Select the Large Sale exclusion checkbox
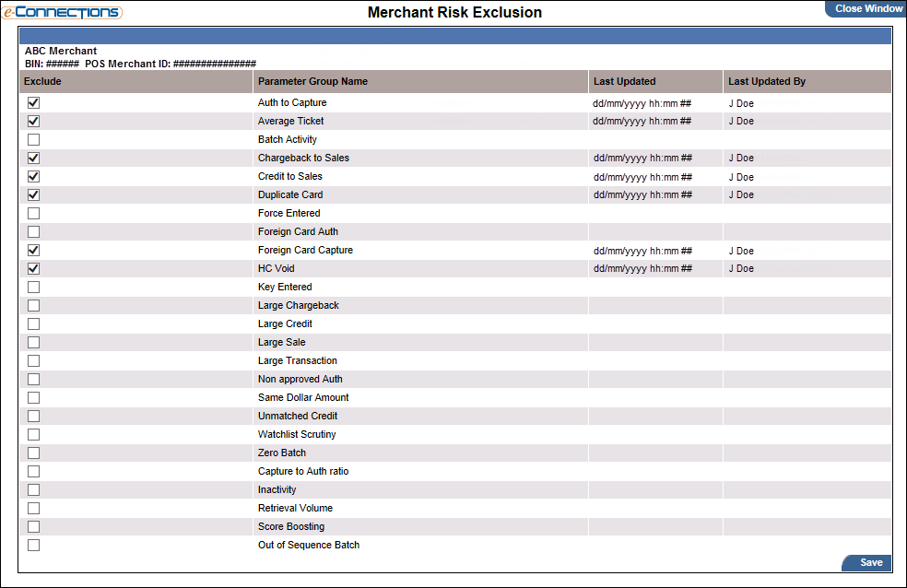The width and height of the screenshot is (907, 588). [34, 343]
